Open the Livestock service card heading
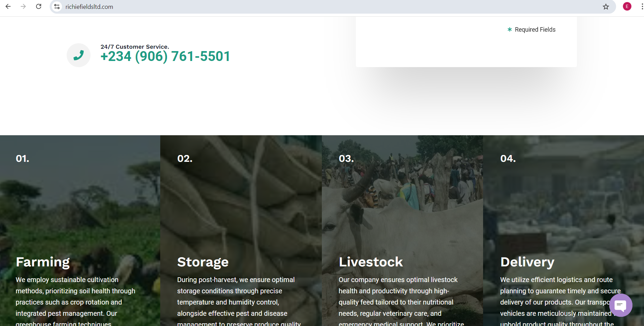Viewport: 644px width, 326px height. [371, 262]
